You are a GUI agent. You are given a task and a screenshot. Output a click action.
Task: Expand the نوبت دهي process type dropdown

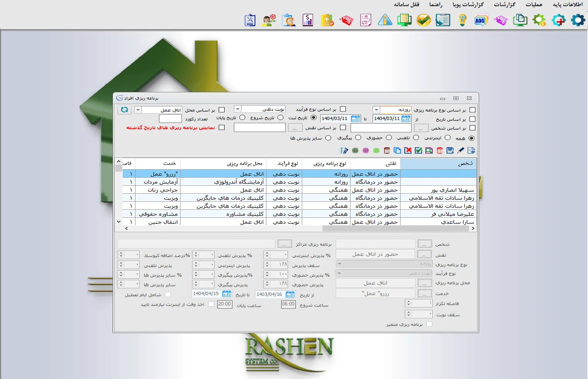[x=237, y=109]
